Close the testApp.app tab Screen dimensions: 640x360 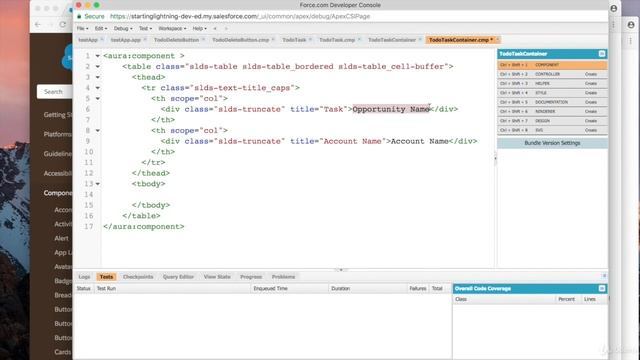coord(145,40)
